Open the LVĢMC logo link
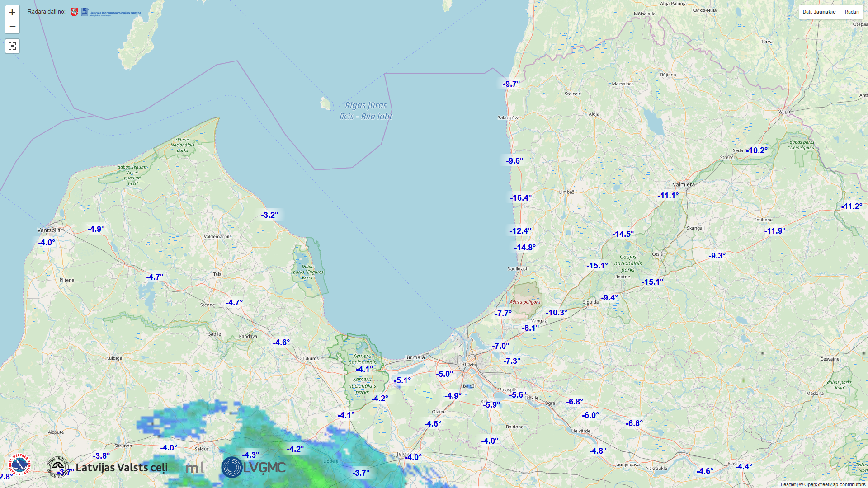This screenshot has width=868, height=488. (x=254, y=467)
